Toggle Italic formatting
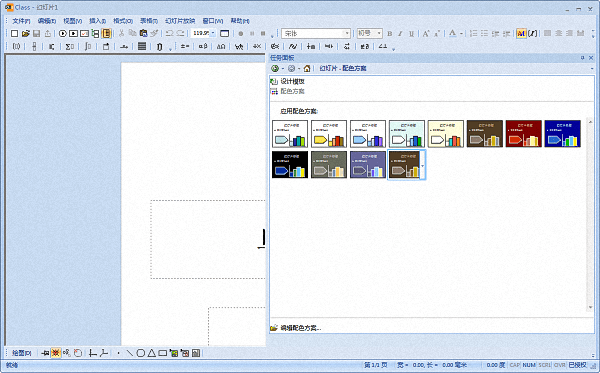The image size is (600, 373). (400, 34)
